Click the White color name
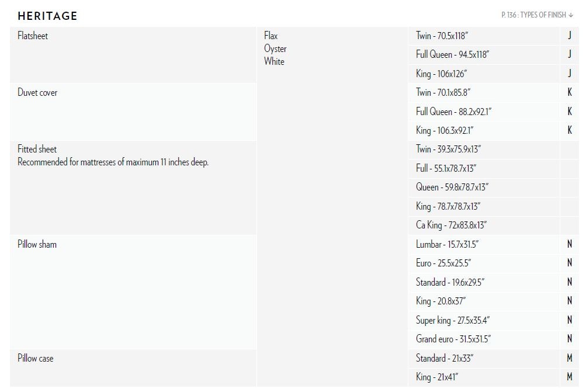This screenshot has height=392, width=586. coord(274,61)
